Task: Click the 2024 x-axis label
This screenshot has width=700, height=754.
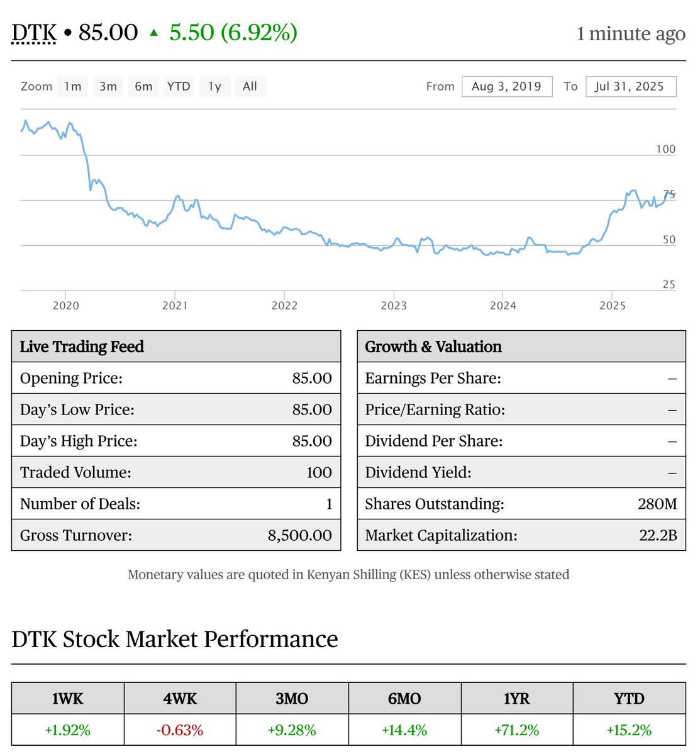Action: click(503, 306)
